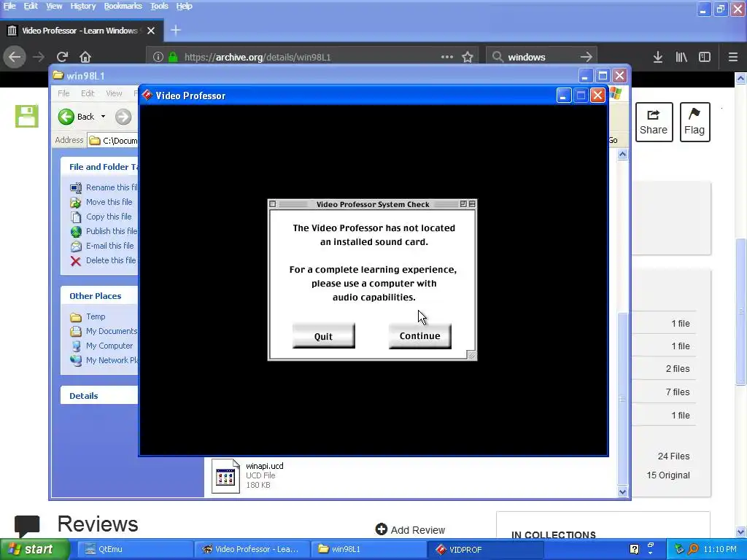747x560 pixels.
Task: Open My Computer under Other Places
Action: pyautogui.click(x=101, y=346)
